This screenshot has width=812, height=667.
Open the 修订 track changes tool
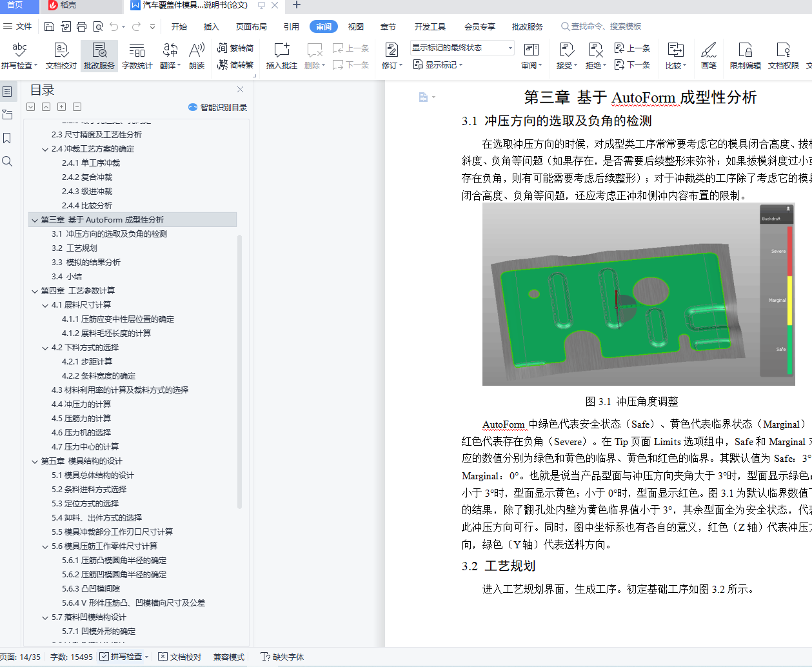click(x=391, y=55)
